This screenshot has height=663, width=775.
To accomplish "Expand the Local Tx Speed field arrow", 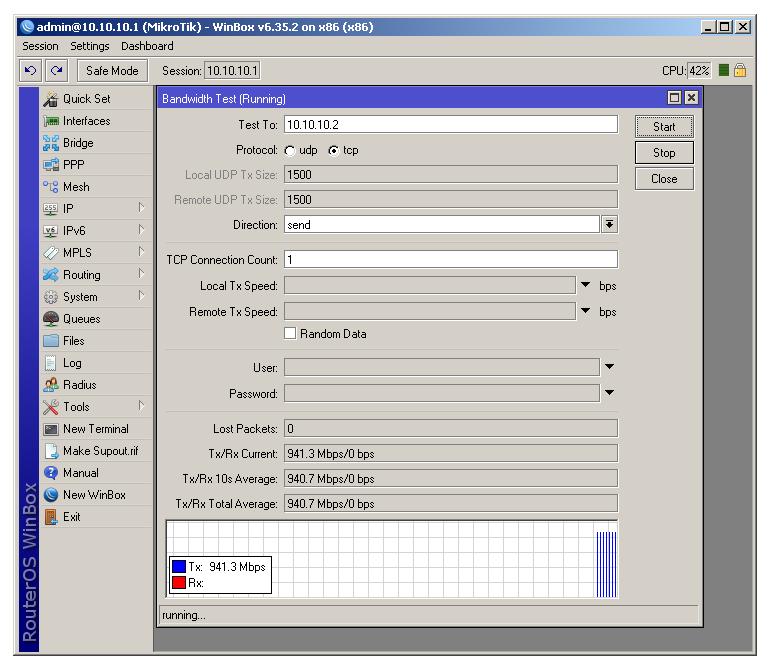I will [586, 286].
